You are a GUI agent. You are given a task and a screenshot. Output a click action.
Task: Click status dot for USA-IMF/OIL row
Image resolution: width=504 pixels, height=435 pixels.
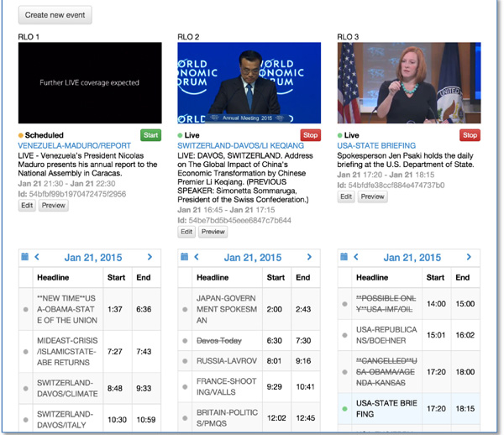(x=344, y=304)
